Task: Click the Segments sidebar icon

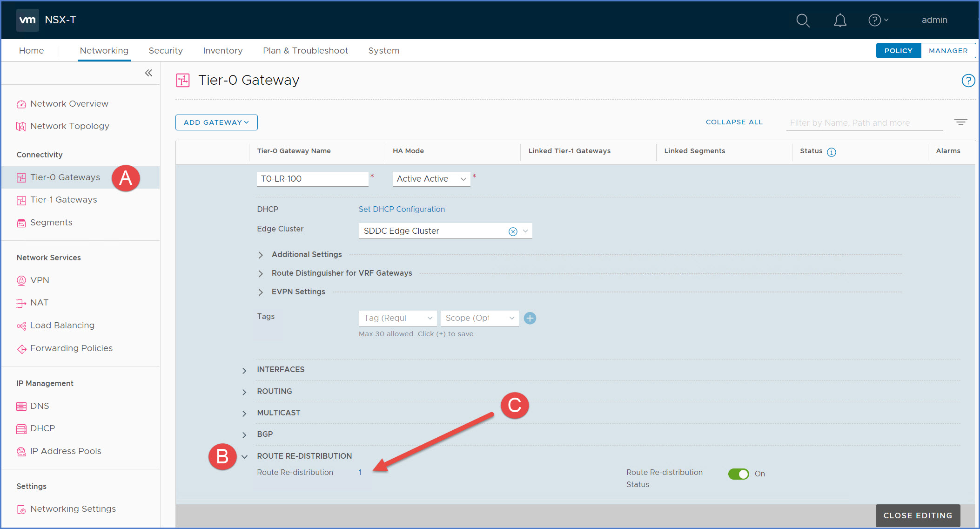Action: (21, 223)
